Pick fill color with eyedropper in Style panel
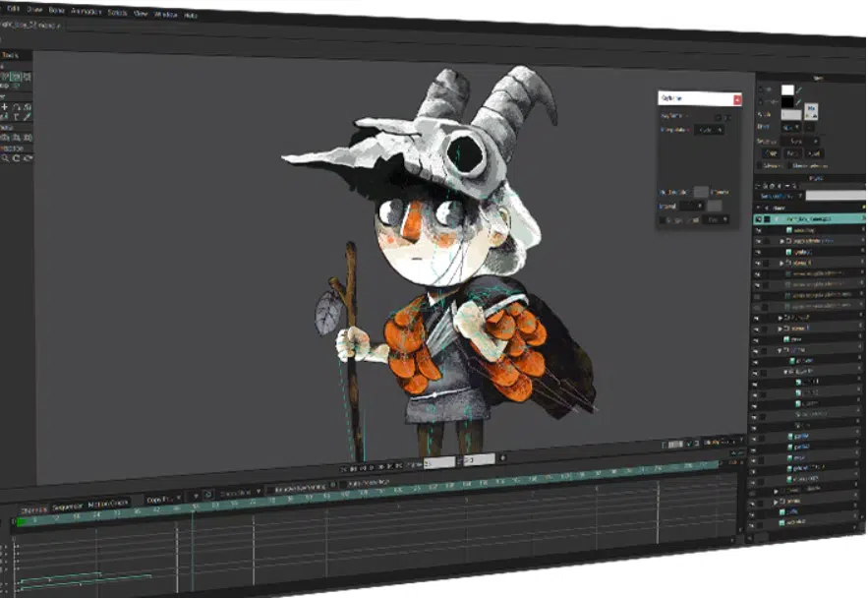 [x=799, y=90]
